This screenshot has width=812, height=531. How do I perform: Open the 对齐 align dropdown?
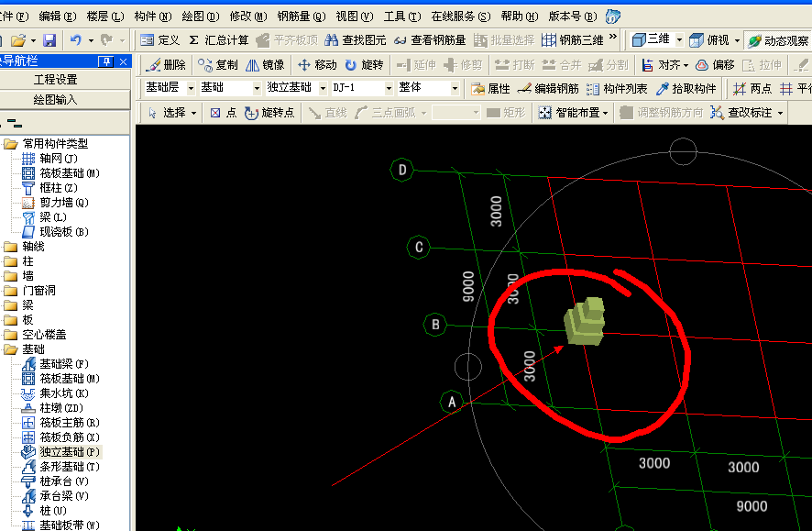click(686, 65)
